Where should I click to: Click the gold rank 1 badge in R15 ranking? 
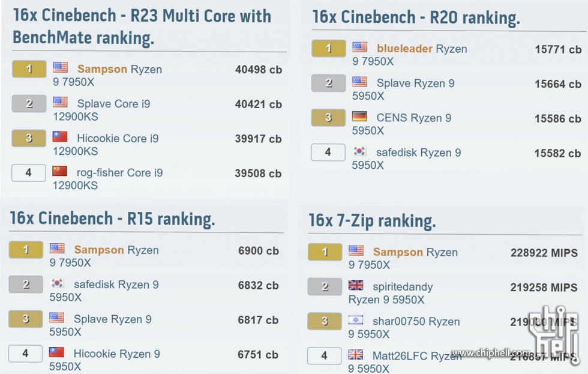coord(26,250)
